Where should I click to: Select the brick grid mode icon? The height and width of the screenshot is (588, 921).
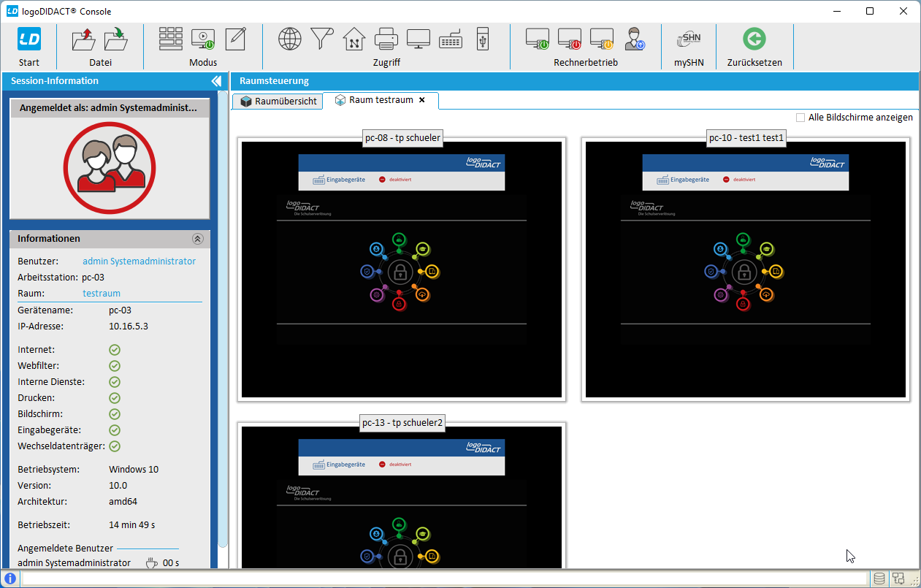tap(171, 39)
